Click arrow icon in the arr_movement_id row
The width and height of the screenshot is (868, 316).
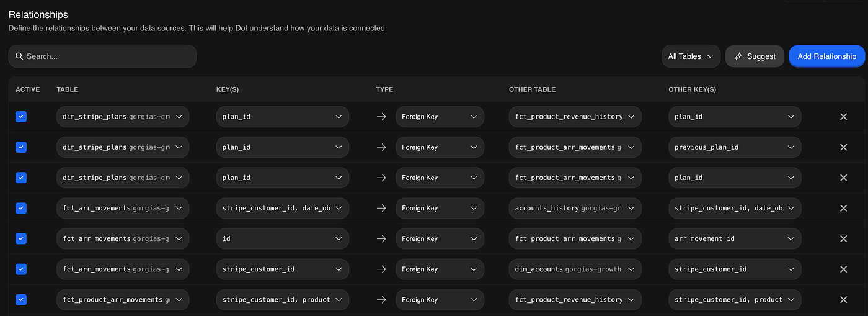pos(381,238)
